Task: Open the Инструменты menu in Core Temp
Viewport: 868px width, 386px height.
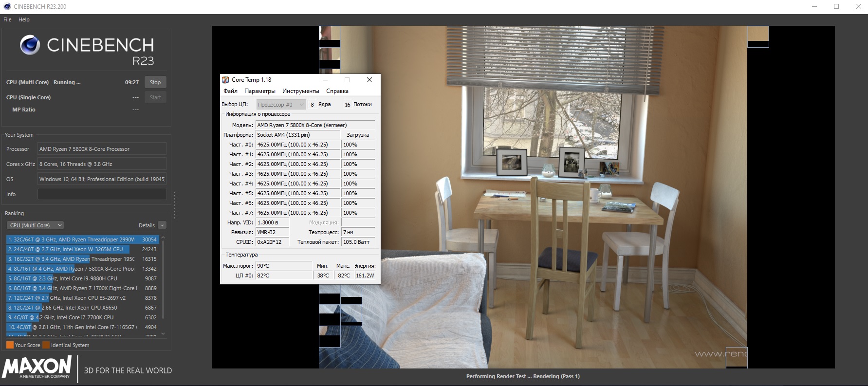Action: click(301, 91)
